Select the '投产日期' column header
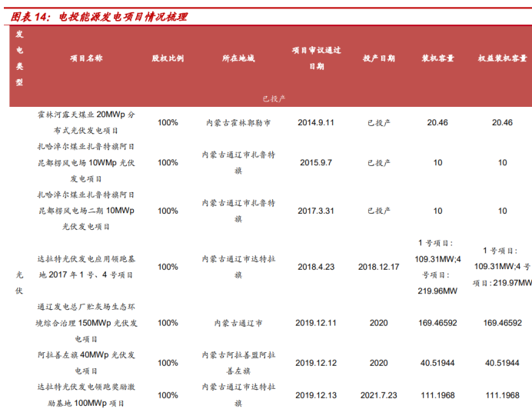This screenshot has height=409, width=532. pos(379,58)
